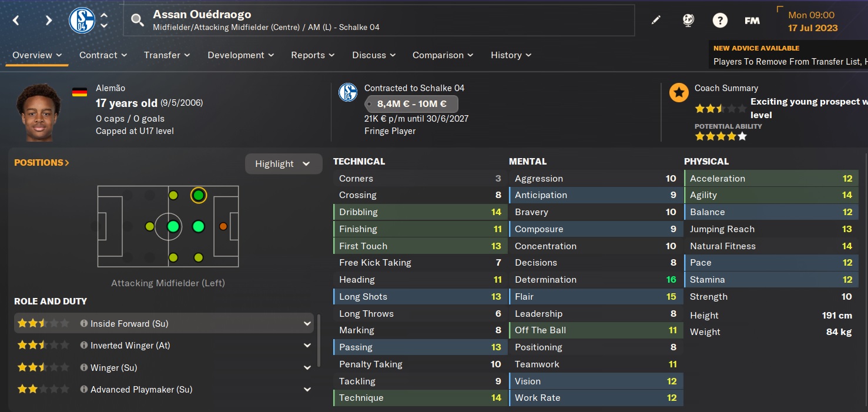The height and width of the screenshot is (412, 868).
Task: Click the 8,4M € - 10M € value button
Action: 411,104
